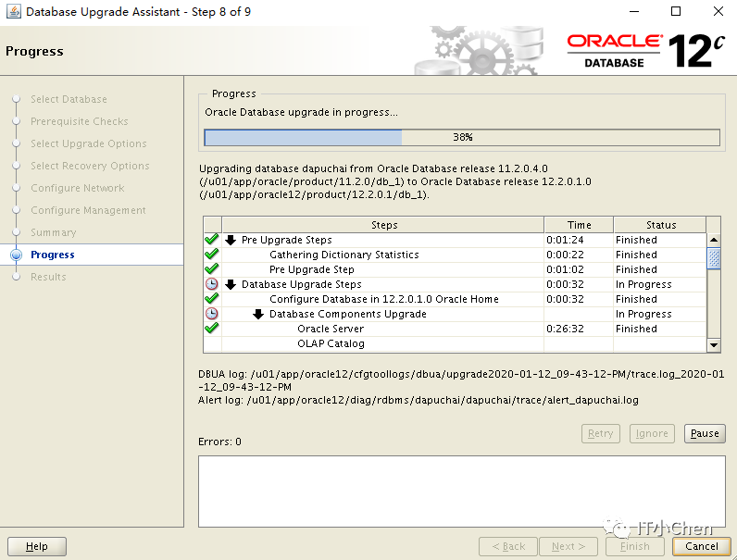Click the Finish button

(x=635, y=546)
